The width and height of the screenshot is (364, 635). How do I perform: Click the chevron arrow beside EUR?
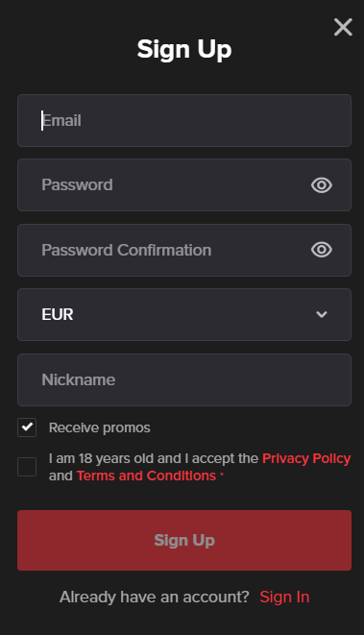[x=322, y=314]
